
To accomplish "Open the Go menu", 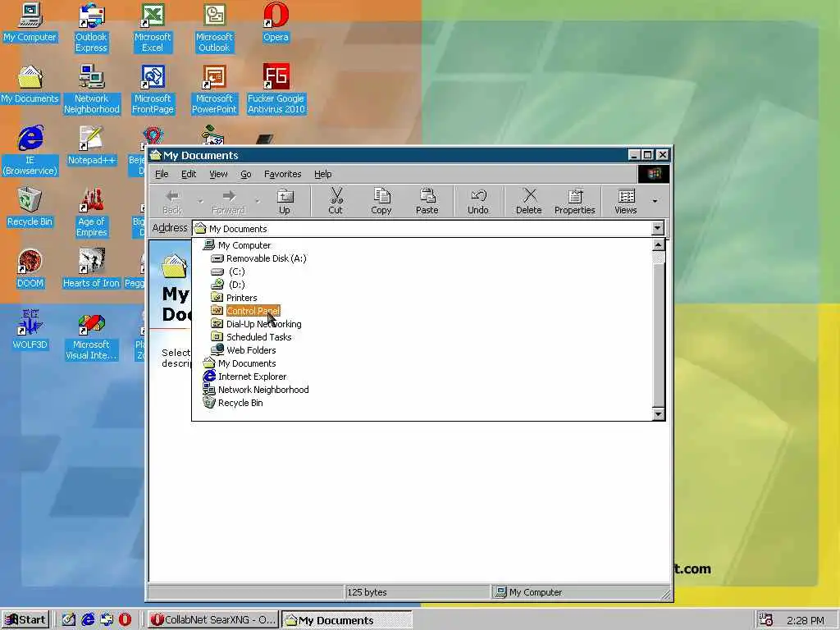I will pos(246,174).
